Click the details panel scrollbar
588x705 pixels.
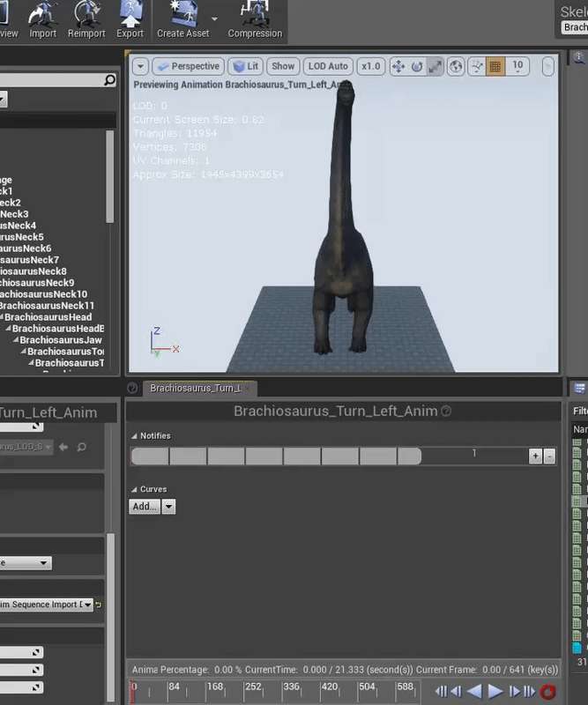click(x=110, y=618)
